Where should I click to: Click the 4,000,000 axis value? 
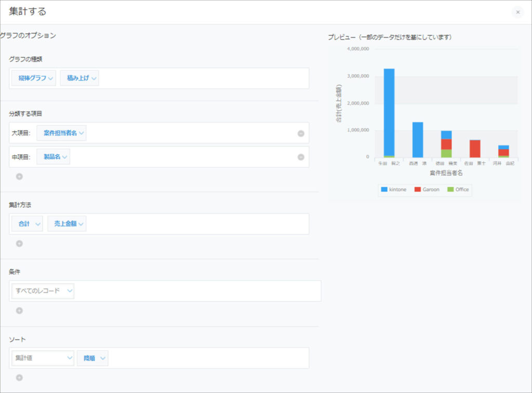point(358,49)
